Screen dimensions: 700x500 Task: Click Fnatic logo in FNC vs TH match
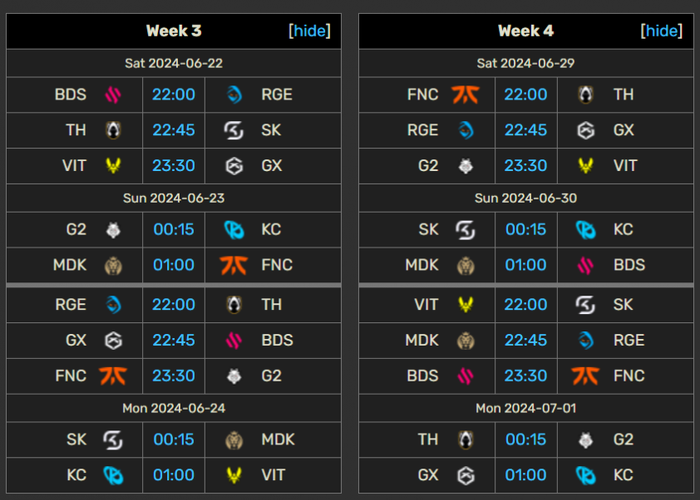[x=465, y=95]
